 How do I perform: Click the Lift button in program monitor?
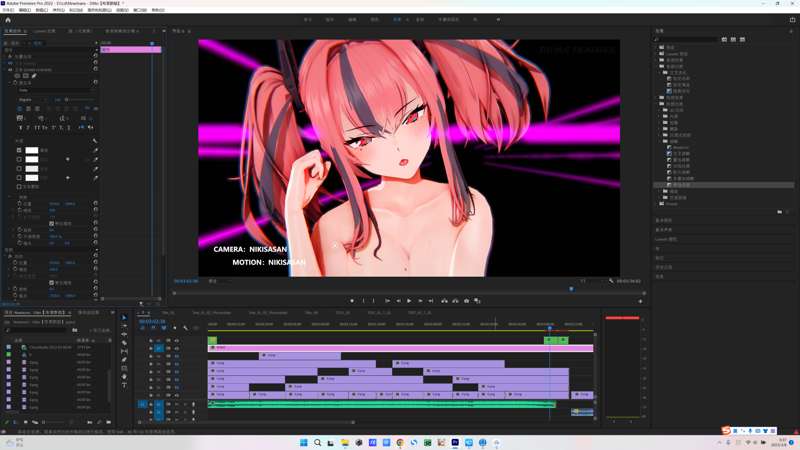444,301
